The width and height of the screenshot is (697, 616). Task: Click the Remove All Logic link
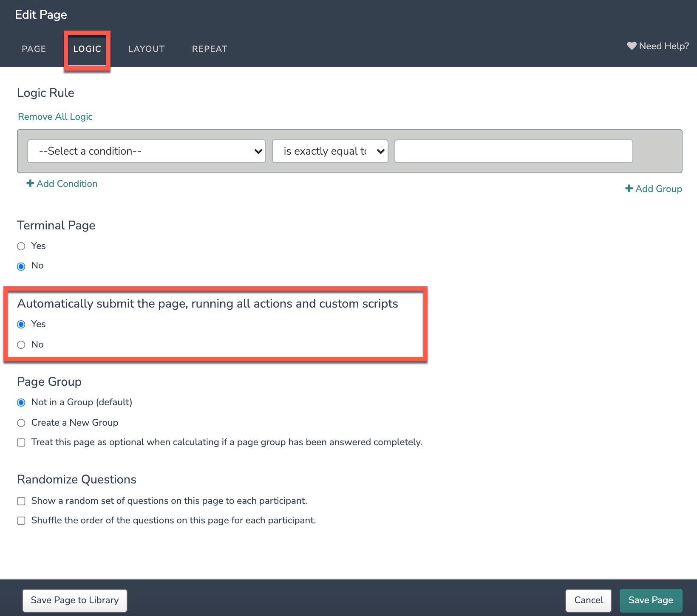point(55,117)
